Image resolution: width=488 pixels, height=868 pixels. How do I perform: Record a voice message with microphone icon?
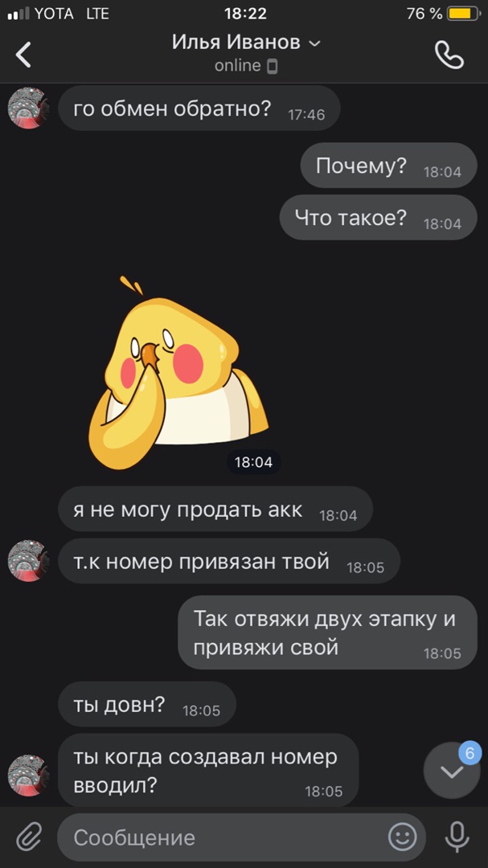(x=457, y=837)
